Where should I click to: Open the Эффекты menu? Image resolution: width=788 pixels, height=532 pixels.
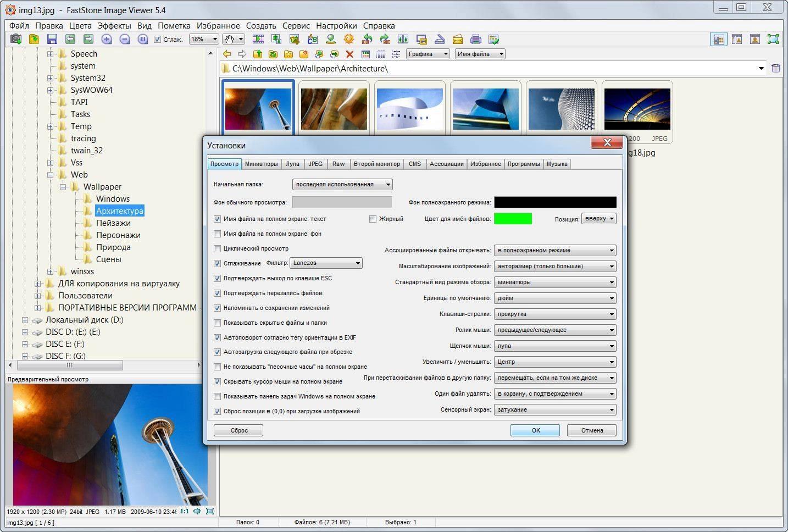[114, 26]
